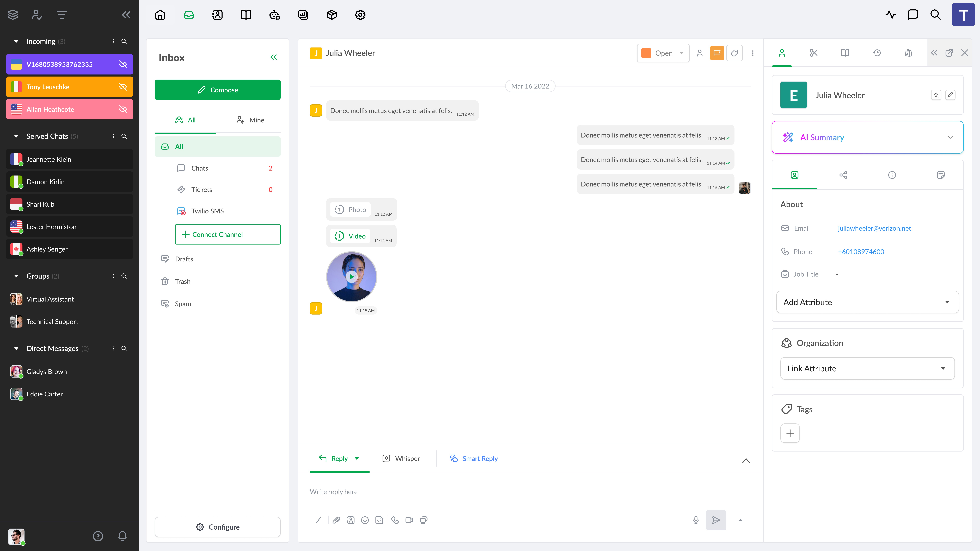The height and width of the screenshot is (551, 980).
Task: Toggle visibility for Tony Leuschke incoming chat
Action: [123, 87]
